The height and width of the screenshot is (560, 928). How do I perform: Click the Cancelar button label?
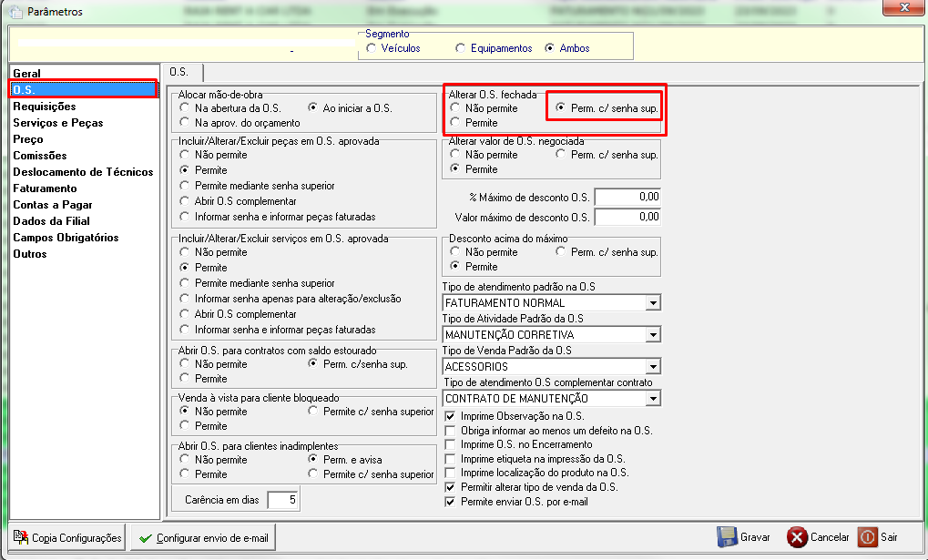click(830, 537)
